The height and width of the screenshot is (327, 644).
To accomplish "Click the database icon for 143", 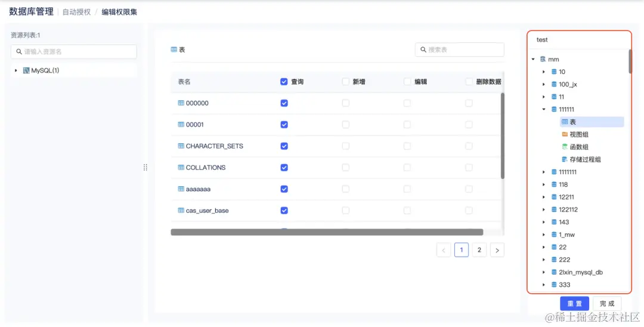I will point(554,222).
